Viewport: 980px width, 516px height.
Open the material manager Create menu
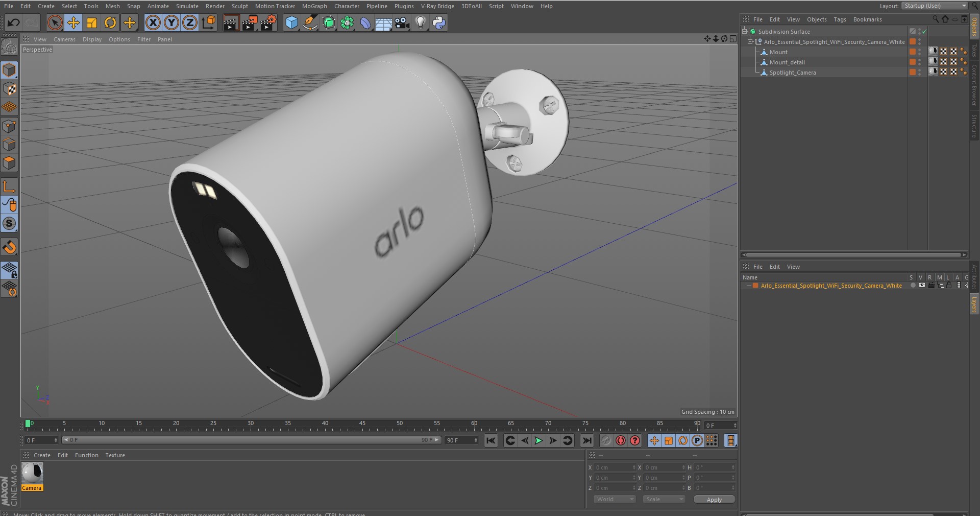pyautogui.click(x=42, y=455)
